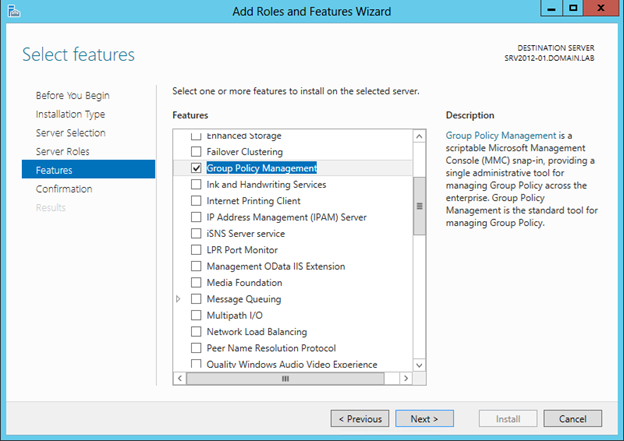Select the Installation Type step
This screenshot has height=441, width=624.
(70, 114)
